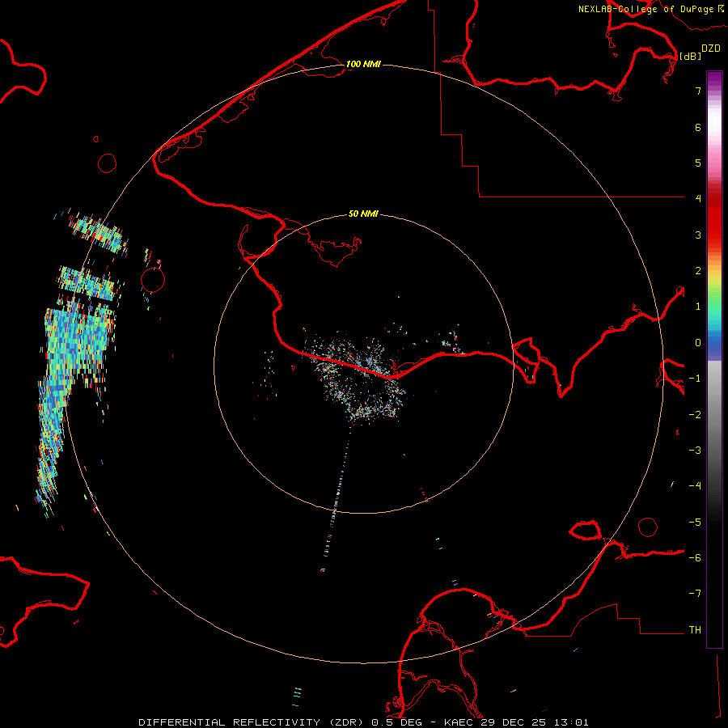Click the 4 dB tick label on colorbar

point(698,199)
